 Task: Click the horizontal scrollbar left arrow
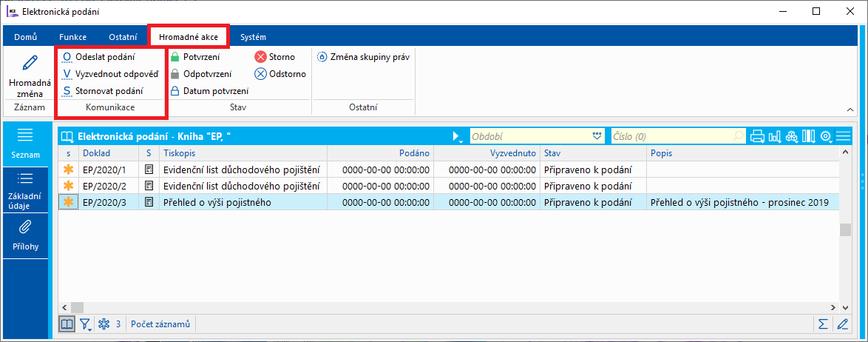(x=64, y=307)
